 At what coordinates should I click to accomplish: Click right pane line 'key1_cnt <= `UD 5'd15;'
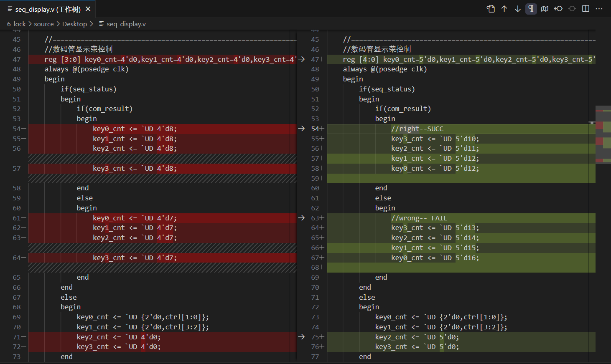[x=435, y=248]
